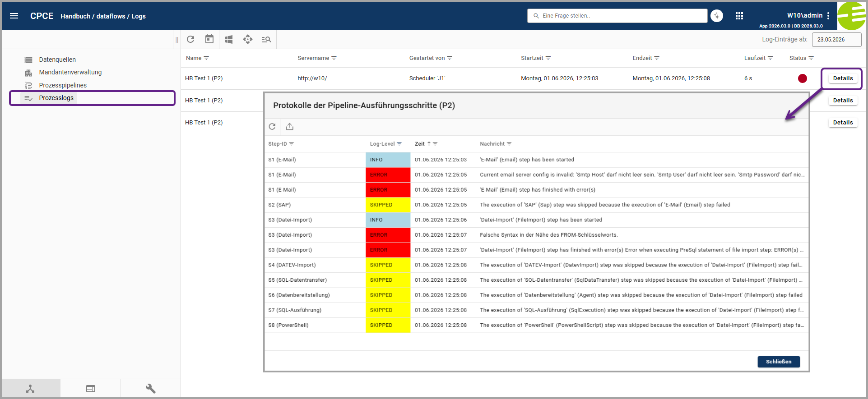Viewport: 868px width, 399px height.
Task: Open filter for Servername column
Action: click(x=334, y=58)
